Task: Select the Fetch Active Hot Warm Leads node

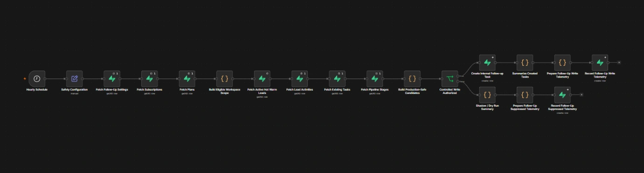Action: click(x=262, y=79)
